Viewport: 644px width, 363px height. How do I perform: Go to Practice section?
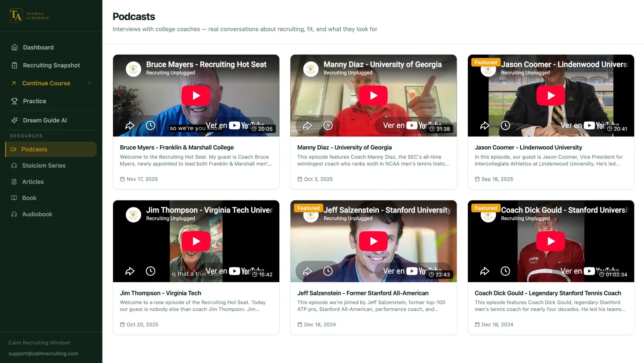pos(51,101)
